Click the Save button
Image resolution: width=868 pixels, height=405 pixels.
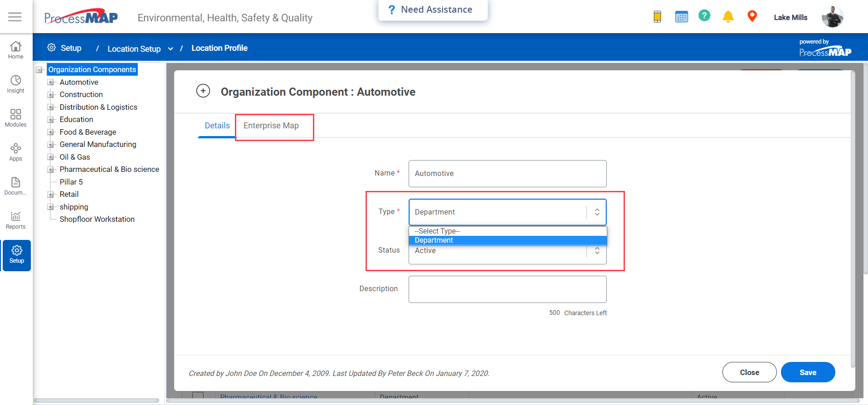808,372
